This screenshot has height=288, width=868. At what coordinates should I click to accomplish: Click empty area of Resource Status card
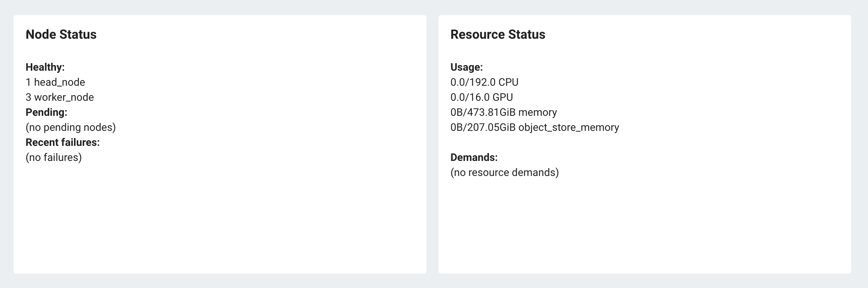coord(645,226)
